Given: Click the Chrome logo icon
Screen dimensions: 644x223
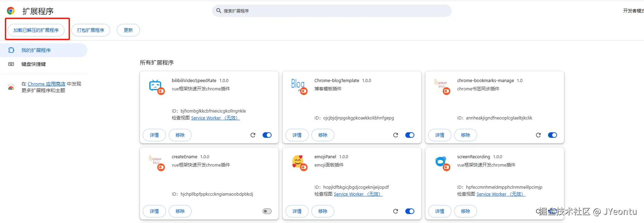Looking at the screenshot, I should pos(11,11).
